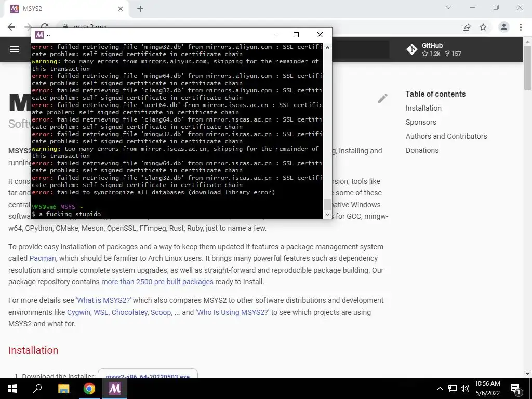Screen dimensions: 532x399
Task: Select the MSYS2 browser tab
Action: 66,9
